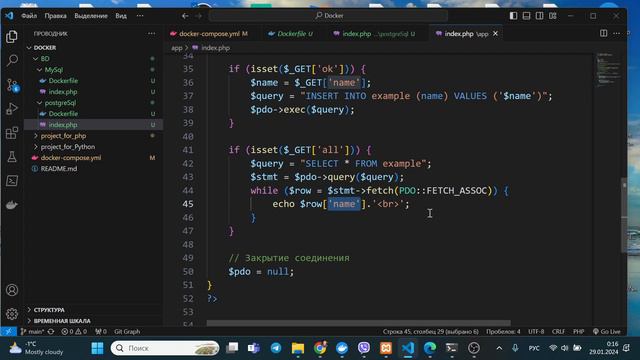Image resolution: width=640 pixels, height=360 pixels.
Task: Open Git Graph from status bar
Action: (x=127, y=331)
